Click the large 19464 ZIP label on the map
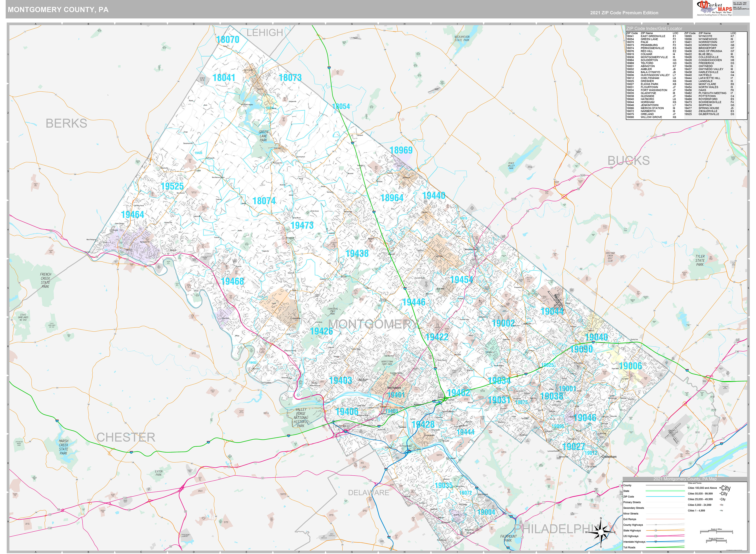Screen dimensions: 756x554 click(133, 215)
